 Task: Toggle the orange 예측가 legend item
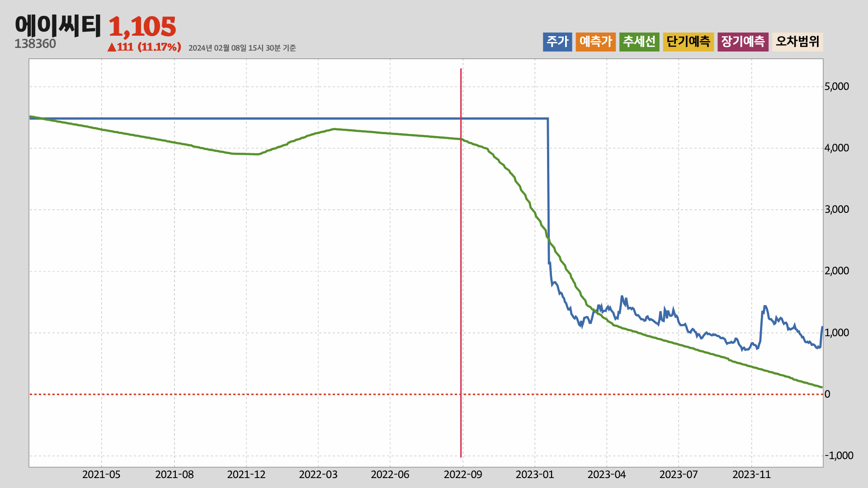(595, 42)
